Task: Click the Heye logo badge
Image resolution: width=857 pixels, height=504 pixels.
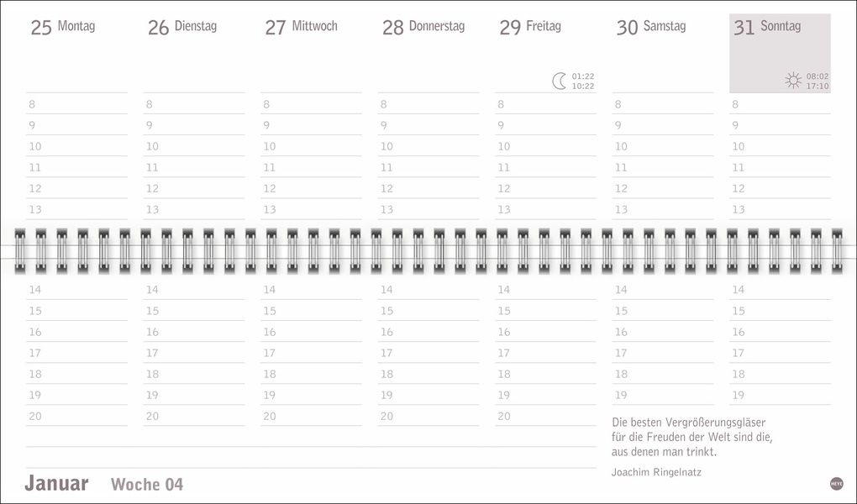Action: pos(836,483)
